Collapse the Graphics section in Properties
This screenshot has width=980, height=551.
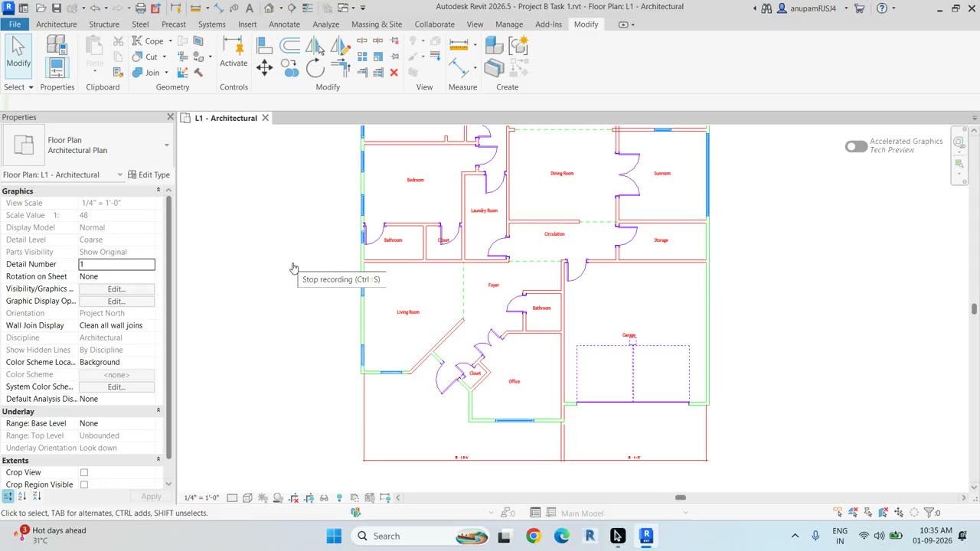click(158, 191)
